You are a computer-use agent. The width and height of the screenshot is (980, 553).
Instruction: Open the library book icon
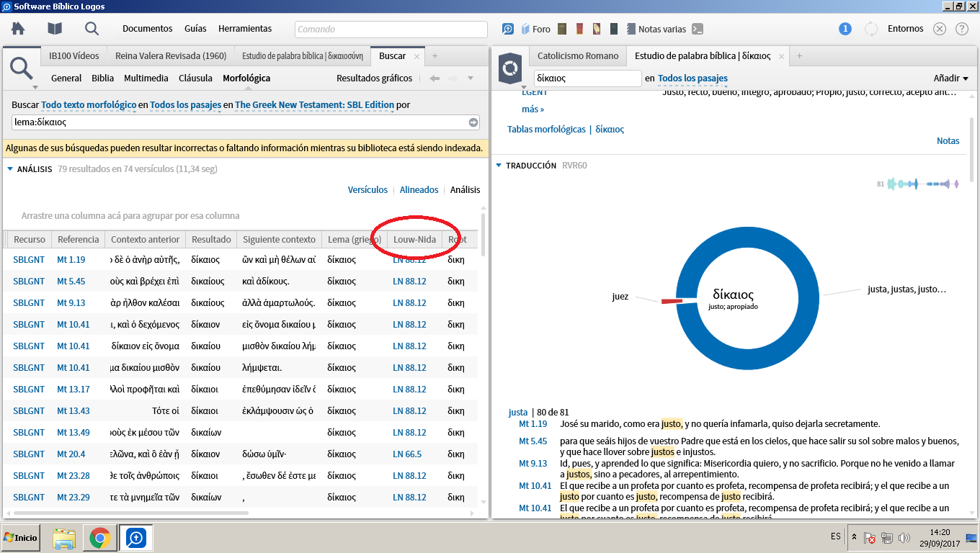point(55,29)
